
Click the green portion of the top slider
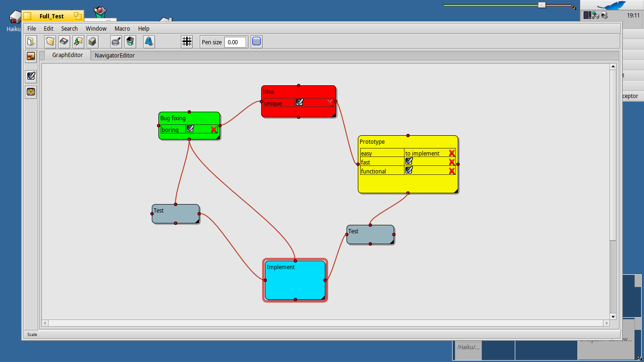491,6
